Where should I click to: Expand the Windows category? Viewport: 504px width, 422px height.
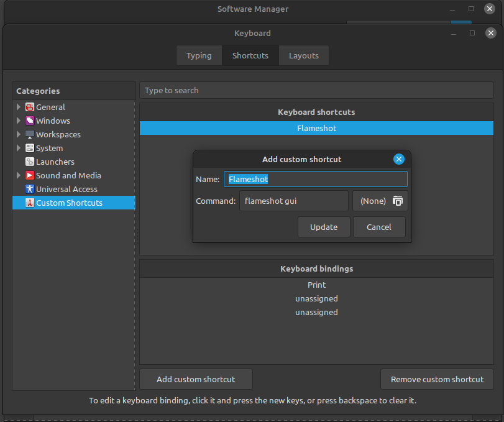[x=19, y=121]
